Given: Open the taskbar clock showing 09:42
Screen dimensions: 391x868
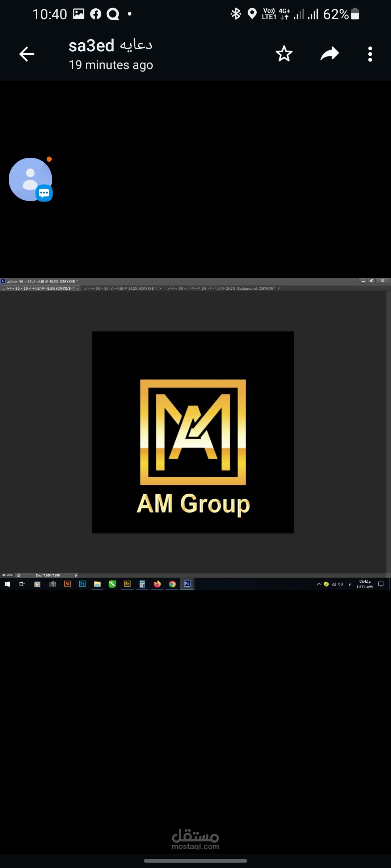Looking at the screenshot, I should pos(365,584).
